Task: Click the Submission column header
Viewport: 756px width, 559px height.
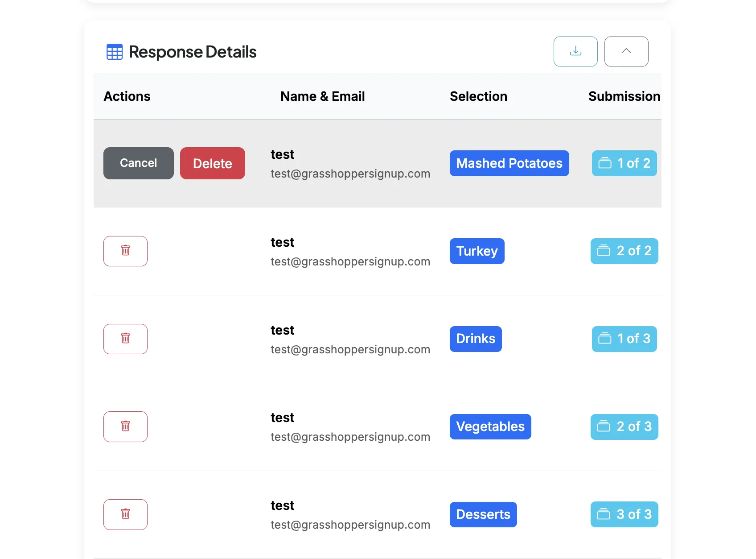Action: [624, 96]
